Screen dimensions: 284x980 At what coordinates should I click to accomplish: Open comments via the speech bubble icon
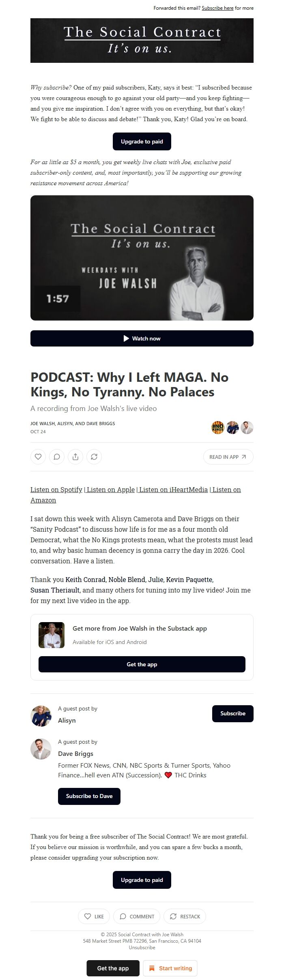point(57,457)
